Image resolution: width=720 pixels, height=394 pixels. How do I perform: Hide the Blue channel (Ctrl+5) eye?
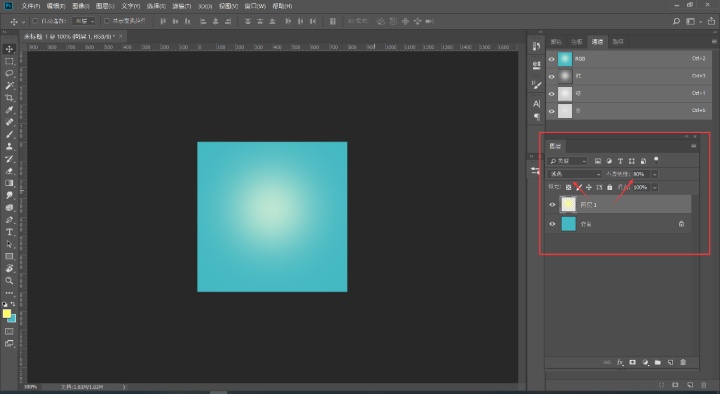[x=551, y=111]
